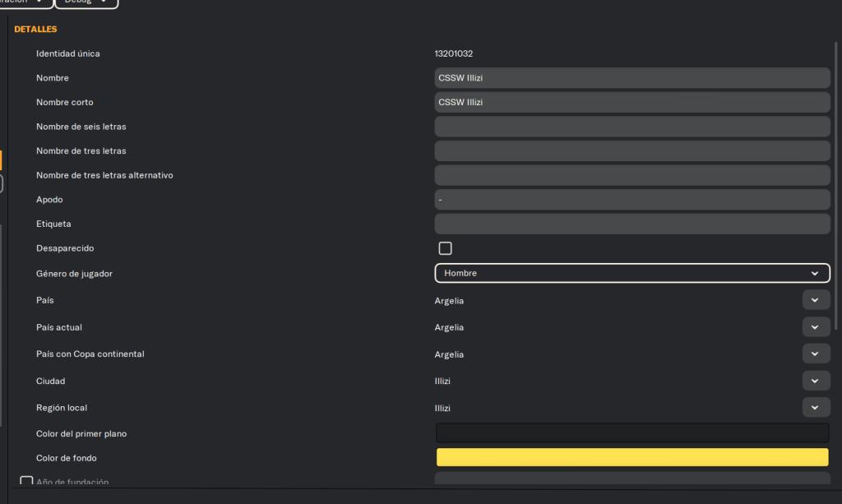Click the País actual chevron arrow

(x=814, y=327)
